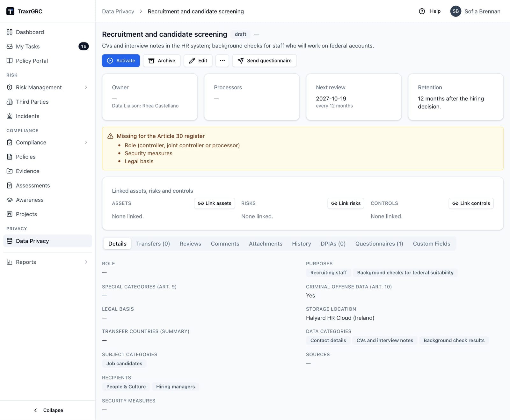Activate the processing activity record
The image size is (510, 420).
coord(121,61)
